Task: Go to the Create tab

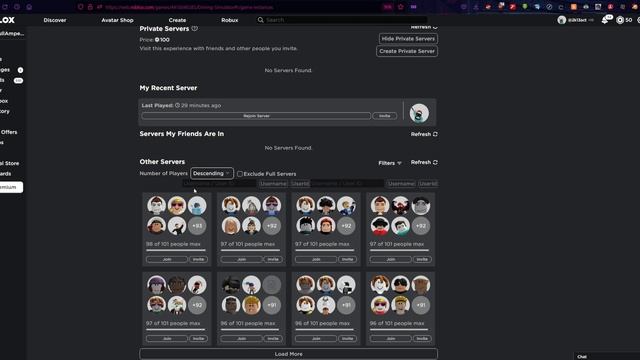Action: tap(177, 20)
